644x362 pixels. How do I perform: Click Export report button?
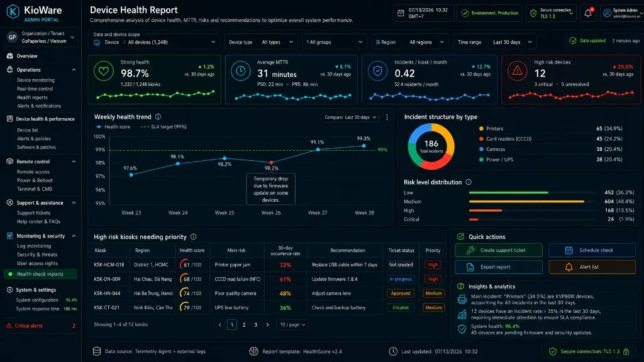498,267
